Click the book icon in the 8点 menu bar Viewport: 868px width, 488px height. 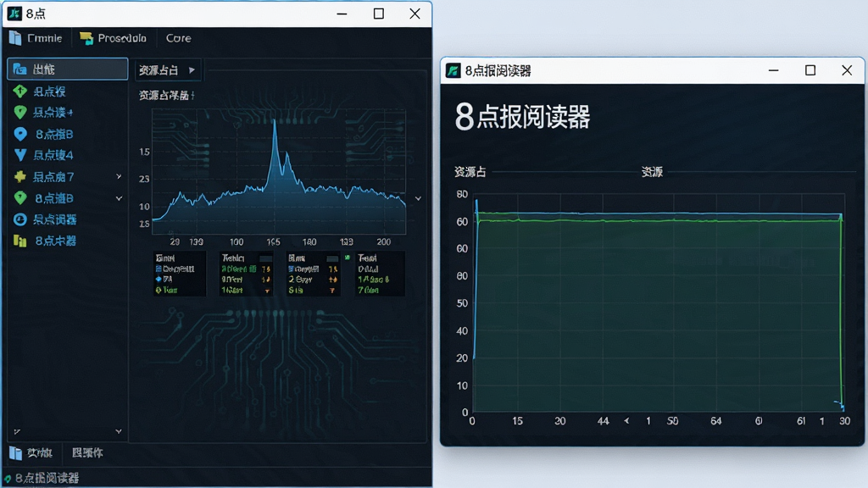(15, 38)
